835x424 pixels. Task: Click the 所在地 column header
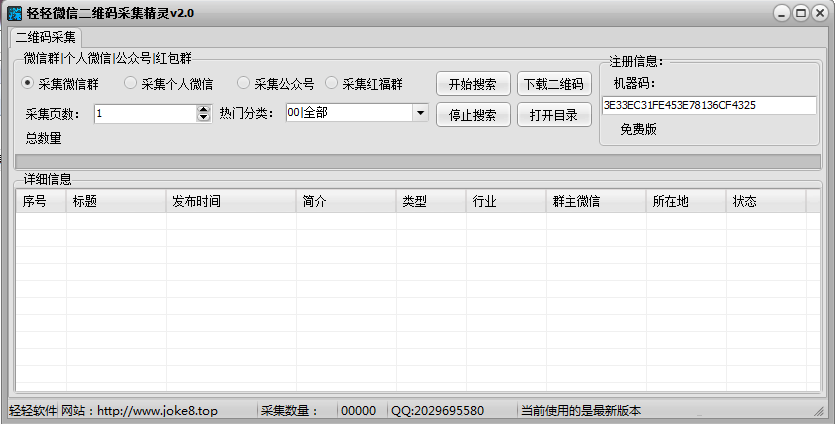coord(685,201)
